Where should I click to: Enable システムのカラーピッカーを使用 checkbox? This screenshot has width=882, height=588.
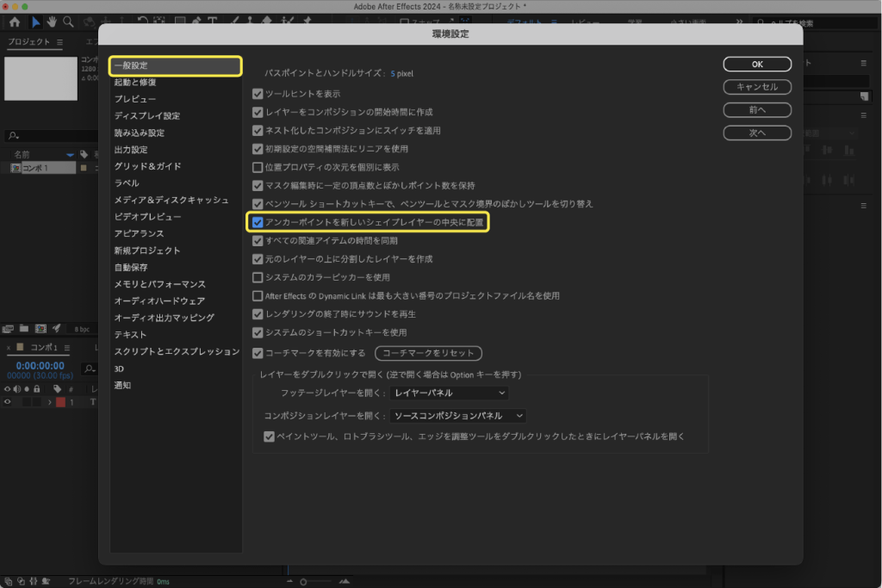258,277
